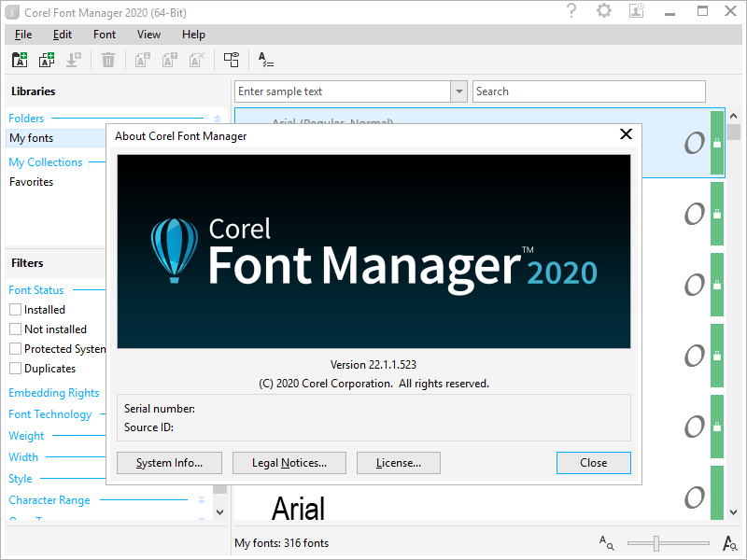Open the File menu
747x560 pixels.
(x=23, y=35)
